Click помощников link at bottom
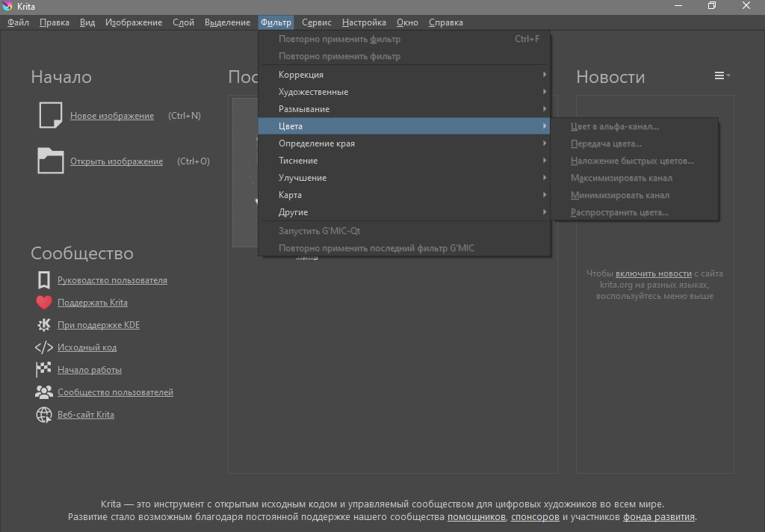The height and width of the screenshot is (532, 765). pos(476,517)
